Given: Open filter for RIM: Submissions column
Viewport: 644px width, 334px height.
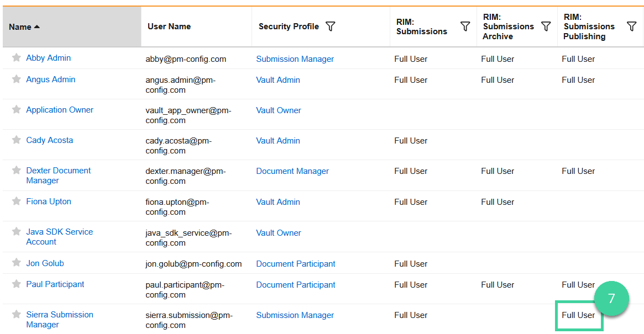Looking at the screenshot, I should pyautogui.click(x=465, y=26).
